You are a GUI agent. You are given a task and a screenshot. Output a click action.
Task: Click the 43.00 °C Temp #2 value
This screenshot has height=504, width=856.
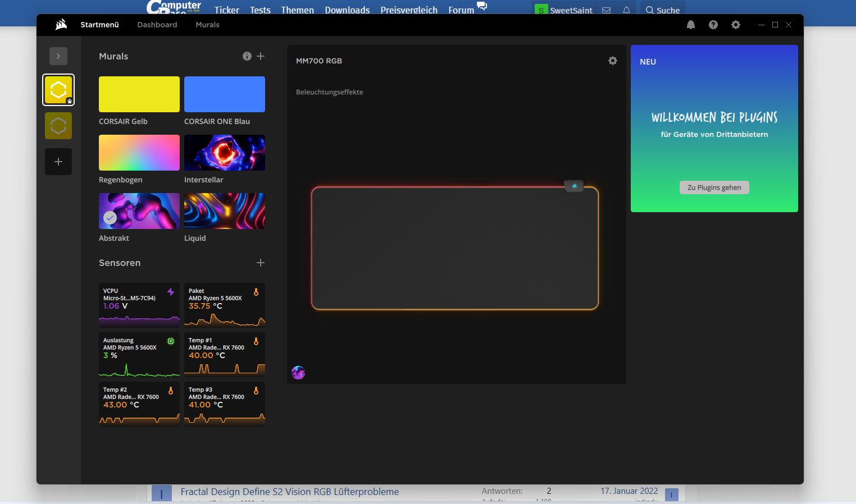point(121,405)
